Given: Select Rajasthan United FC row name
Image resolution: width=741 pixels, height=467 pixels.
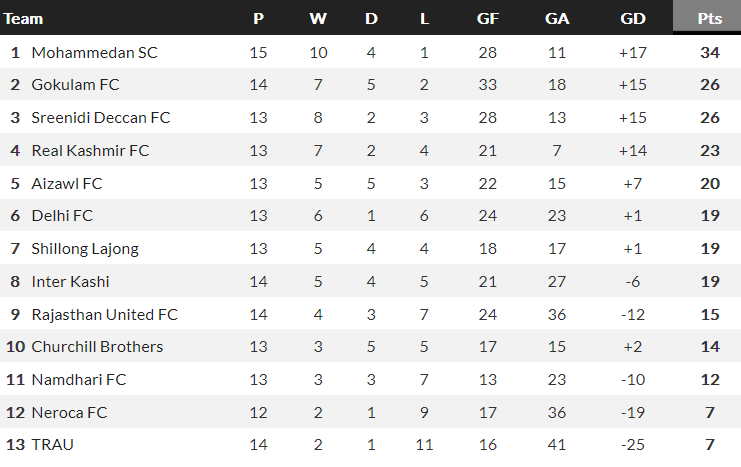Looking at the screenshot, I should tap(104, 315).
